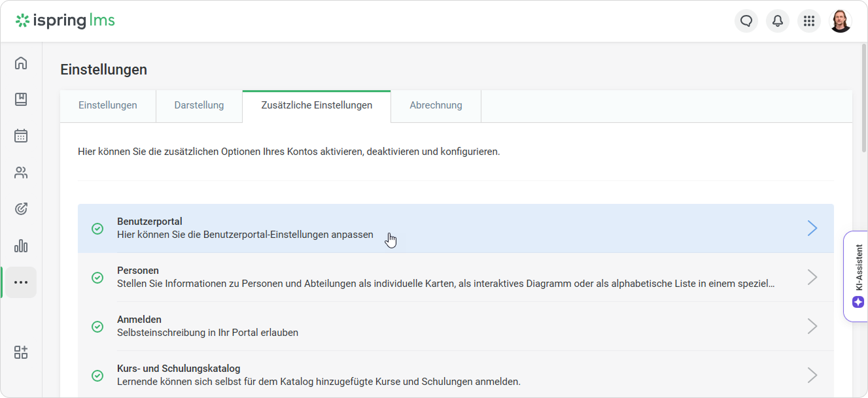Image resolution: width=868 pixels, height=398 pixels.
Task: Show notifications via the bell icon
Action: pyautogui.click(x=778, y=21)
